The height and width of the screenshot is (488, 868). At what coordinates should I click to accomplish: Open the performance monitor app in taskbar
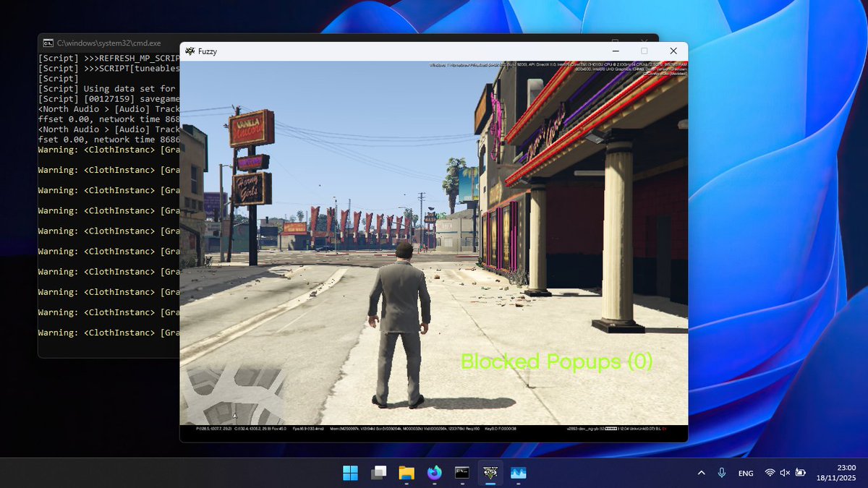click(x=518, y=473)
